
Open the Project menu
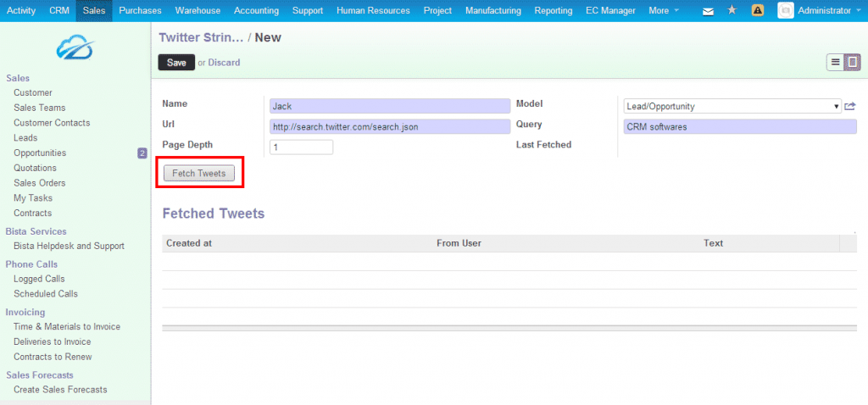tap(437, 10)
